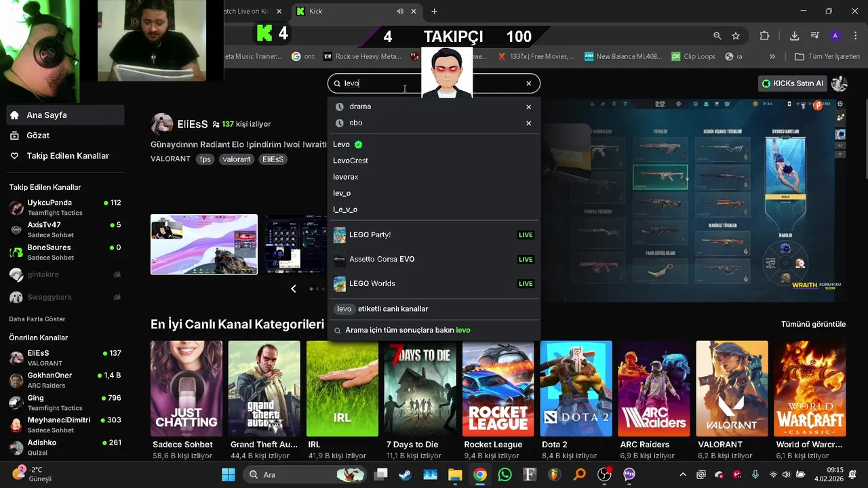Open Chrome zoom magnifier icon

tap(717, 36)
